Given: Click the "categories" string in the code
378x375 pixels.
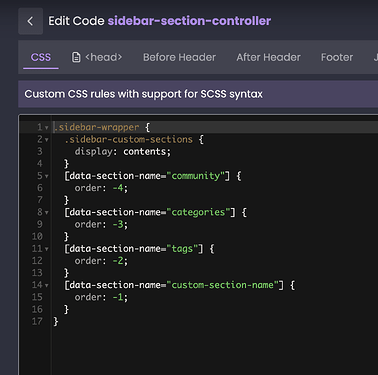Looking at the screenshot, I should (x=198, y=212).
